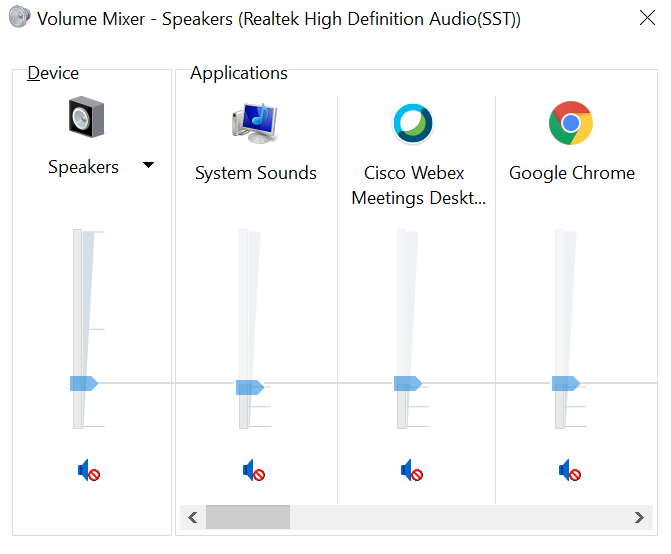Click the Cisco Webex Meetings icon
This screenshot has height=554, width=671.
click(x=413, y=124)
